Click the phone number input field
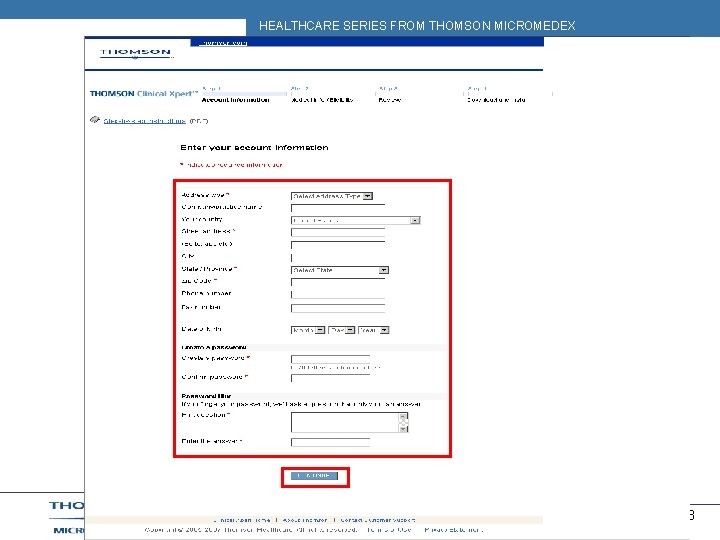720x540 pixels. [338, 294]
